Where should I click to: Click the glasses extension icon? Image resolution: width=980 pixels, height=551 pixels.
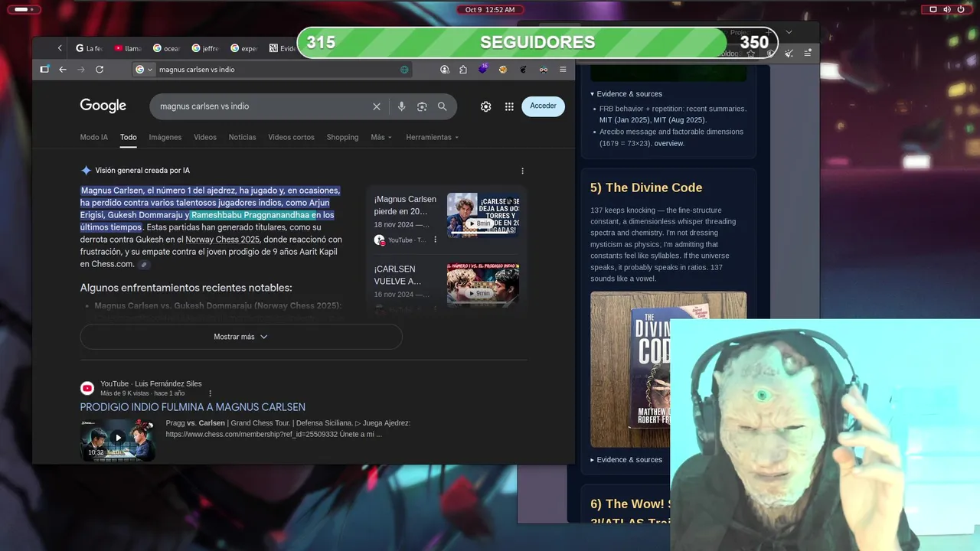pyautogui.click(x=543, y=69)
